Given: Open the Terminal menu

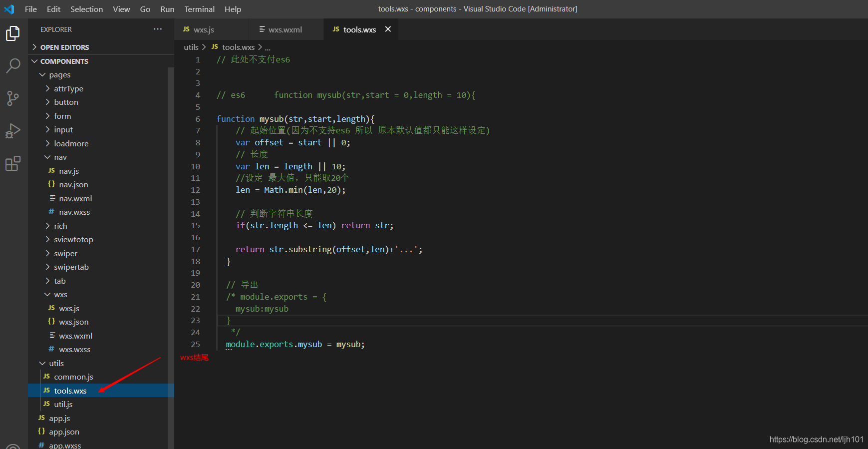Looking at the screenshot, I should click(199, 9).
